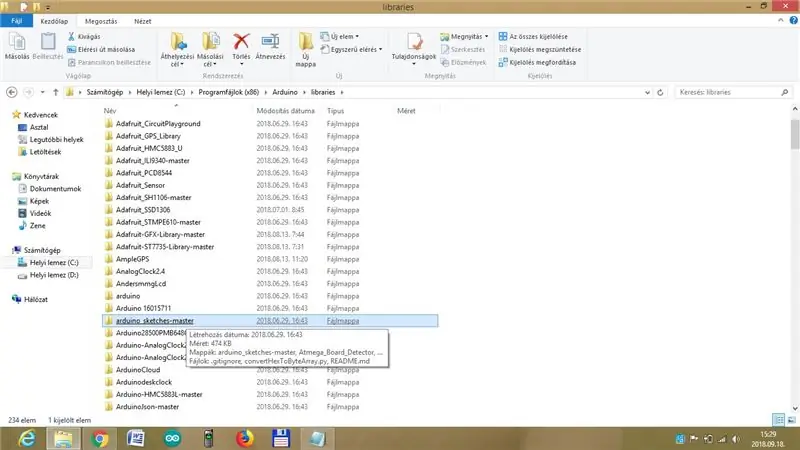Screen dimensions: 800x450
Task: Switch to Kezdőlap ribbon tab
Action: (x=54, y=21)
